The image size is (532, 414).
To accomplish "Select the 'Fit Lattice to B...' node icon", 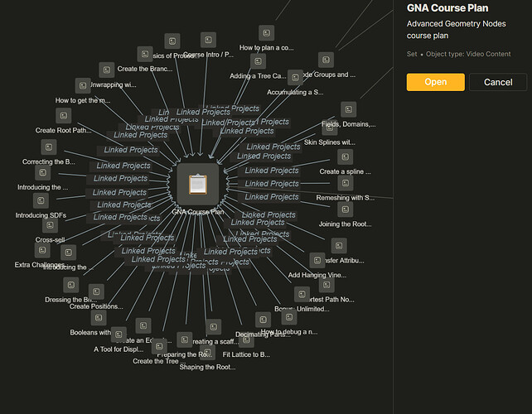I will [246, 339].
